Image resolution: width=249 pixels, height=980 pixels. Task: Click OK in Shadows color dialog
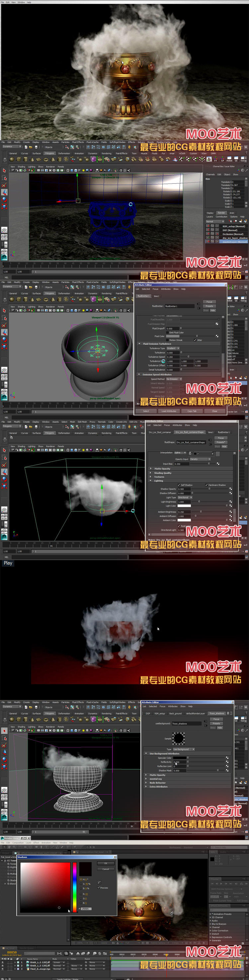pyautogui.click(x=106, y=863)
